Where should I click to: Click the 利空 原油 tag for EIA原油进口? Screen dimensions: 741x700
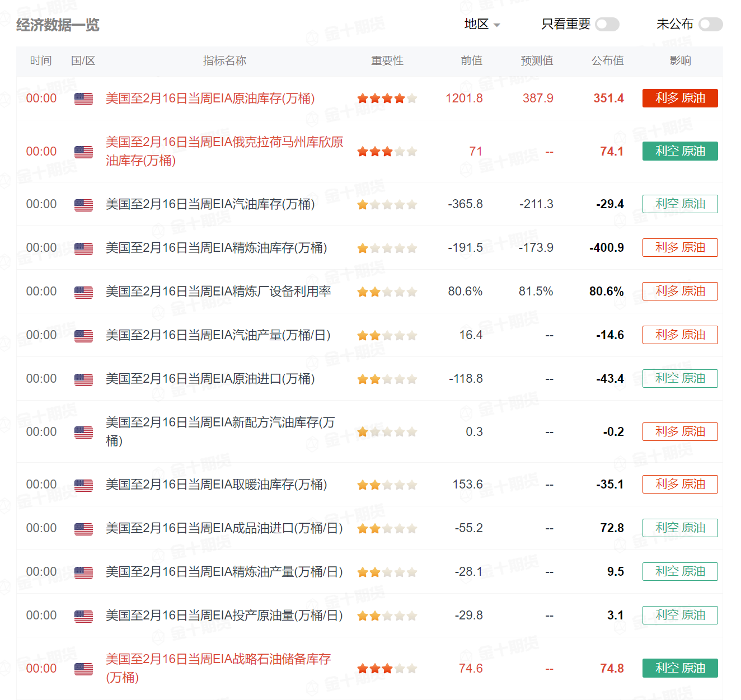(x=680, y=378)
